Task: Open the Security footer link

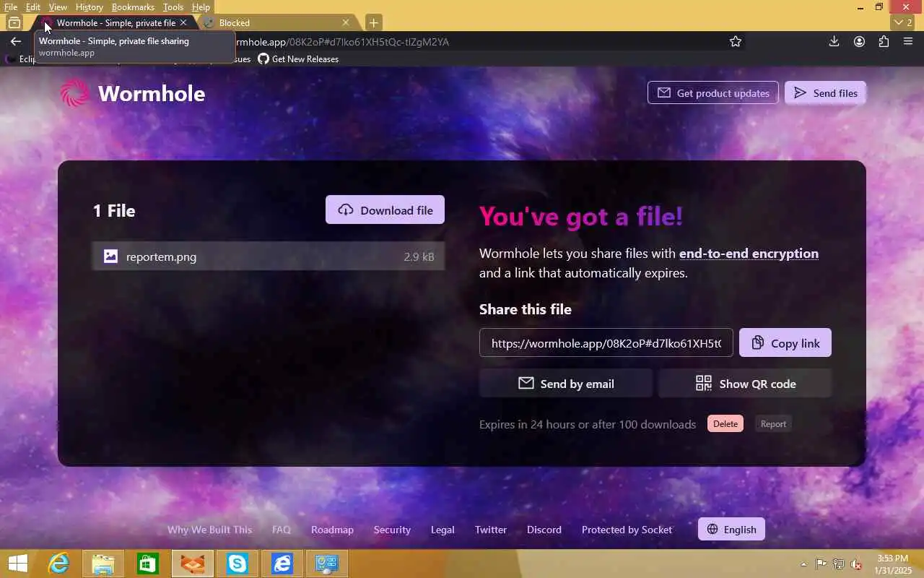Action: click(392, 530)
